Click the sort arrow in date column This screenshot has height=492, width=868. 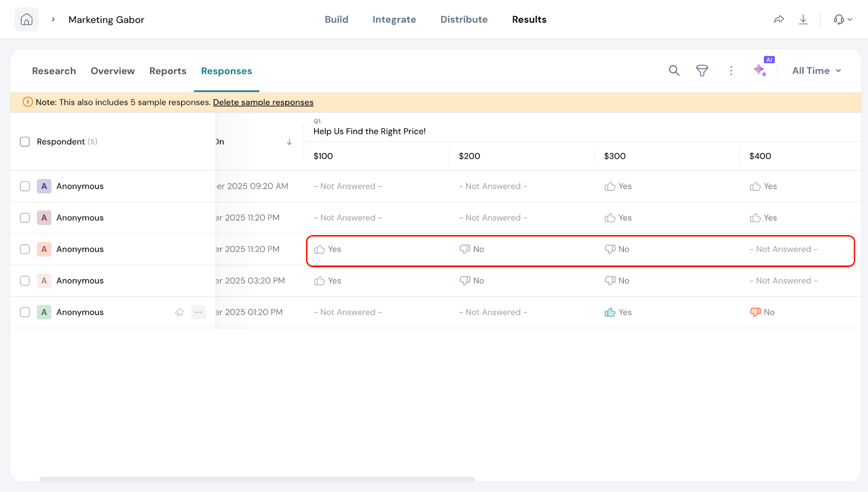[289, 142]
